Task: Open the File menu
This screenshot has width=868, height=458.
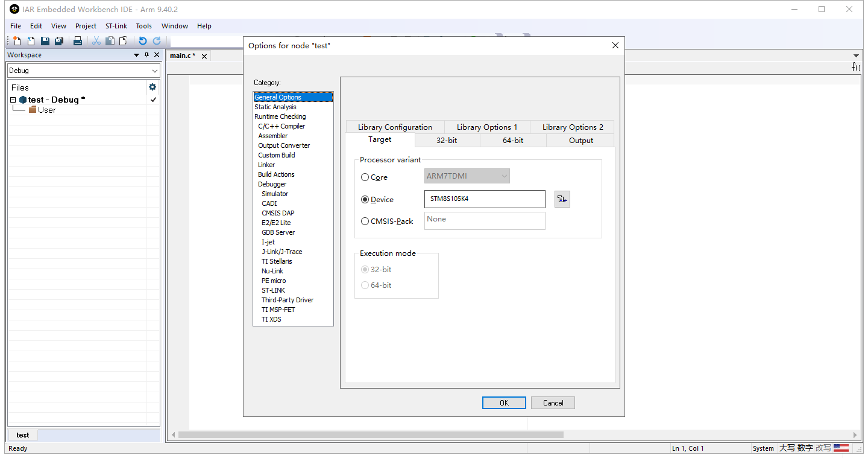Action: tap(16, 26)
